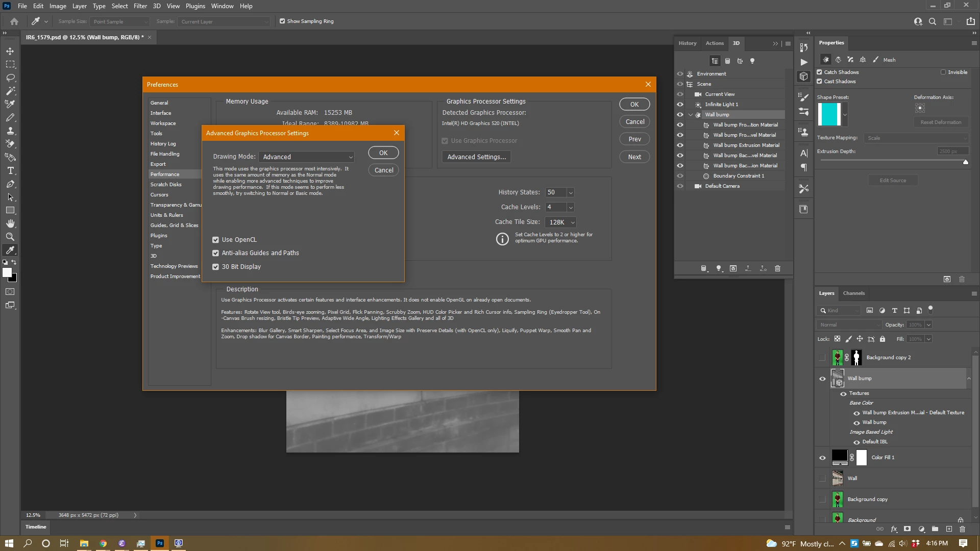
Task: Open the Filter menu
Action: pos(140,6)
